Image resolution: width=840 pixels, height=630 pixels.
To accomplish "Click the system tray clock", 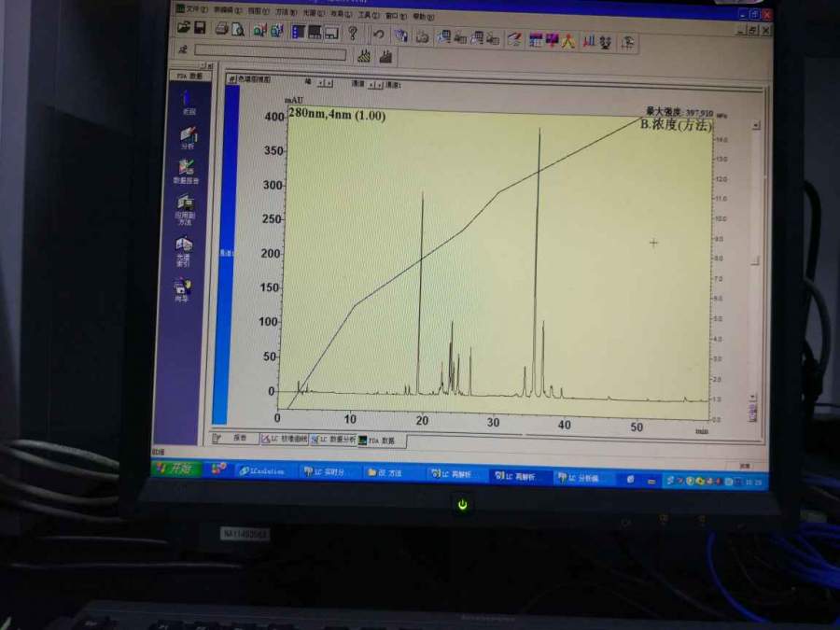I will tap(754, 483).
